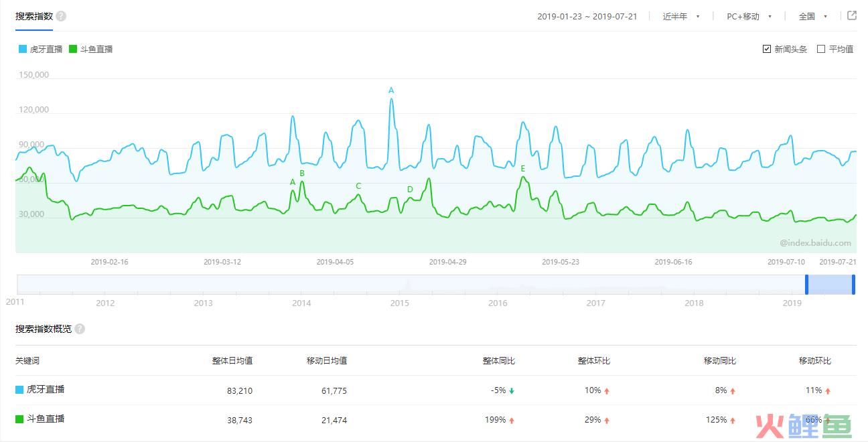868x442 pixels.
Task: Open the help tooltip beside 搜索指数
Action: pyautogui.click(x=61, y=16)
